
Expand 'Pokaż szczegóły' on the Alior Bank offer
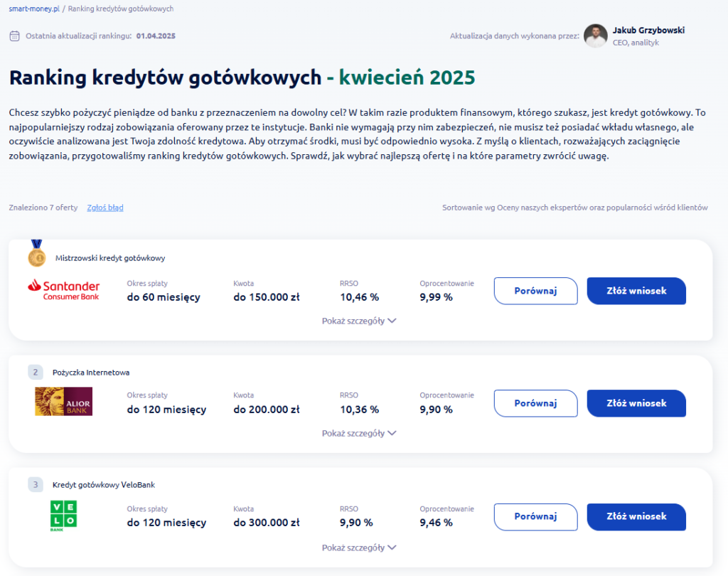coord(359,433)
